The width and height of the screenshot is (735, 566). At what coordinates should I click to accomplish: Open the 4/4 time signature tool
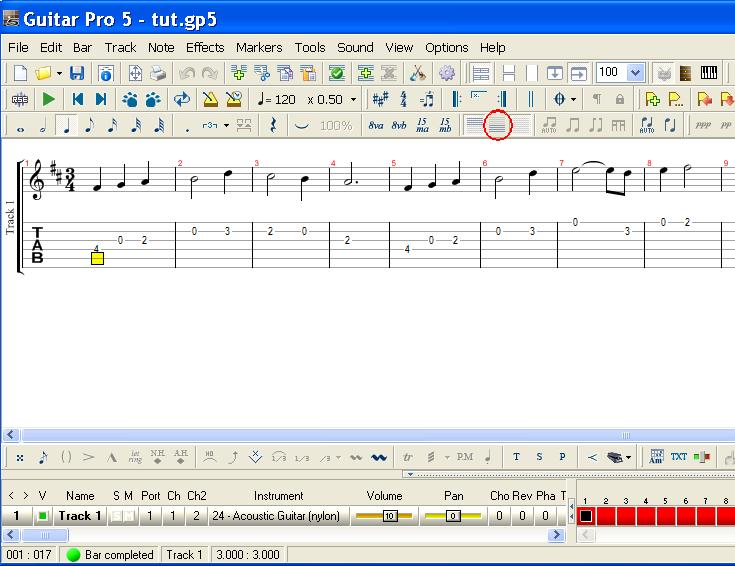point(404,99)
